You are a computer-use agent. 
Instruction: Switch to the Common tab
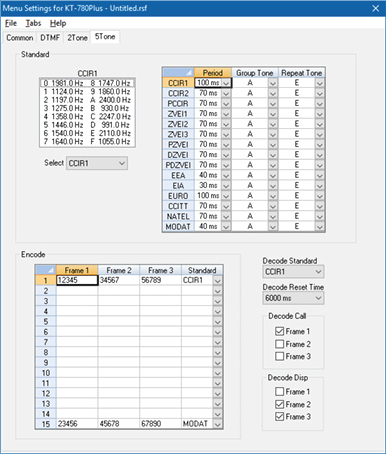[20, 38]
